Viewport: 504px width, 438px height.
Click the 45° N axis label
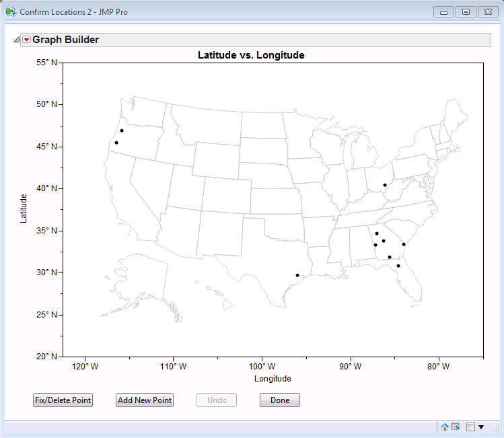(x=46, y=147)
